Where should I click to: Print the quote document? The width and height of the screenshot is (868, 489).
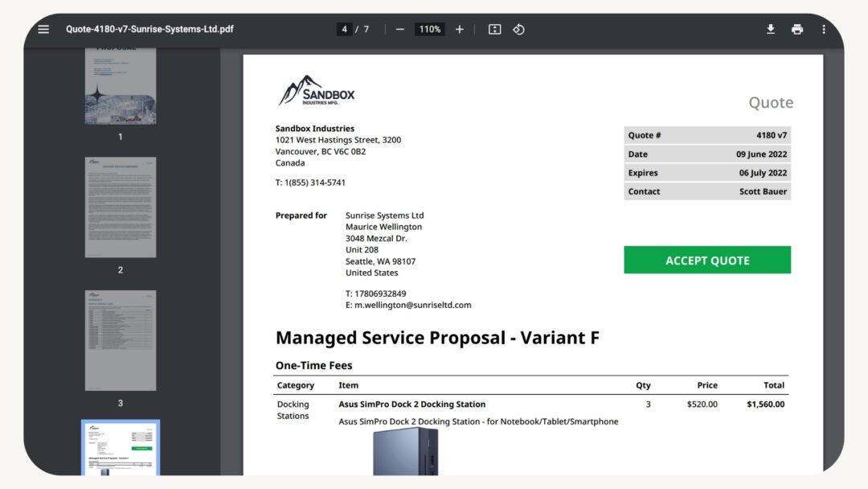click(x=797, y=29)
